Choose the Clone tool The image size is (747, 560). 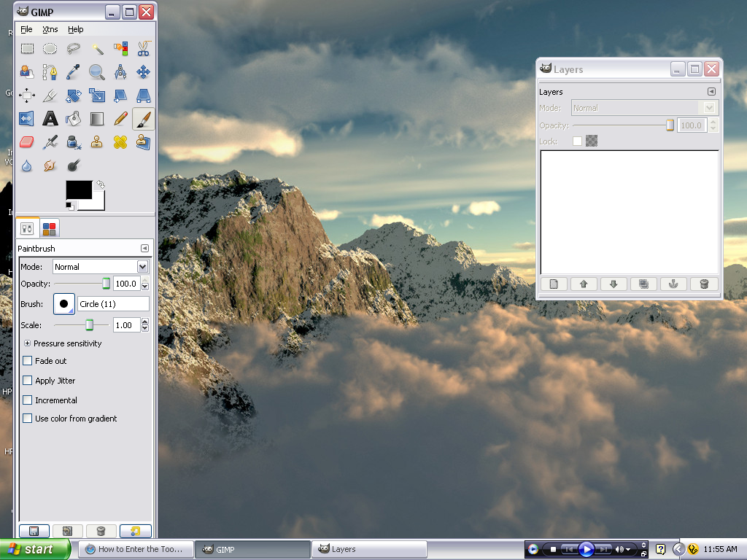pos(98,142)
